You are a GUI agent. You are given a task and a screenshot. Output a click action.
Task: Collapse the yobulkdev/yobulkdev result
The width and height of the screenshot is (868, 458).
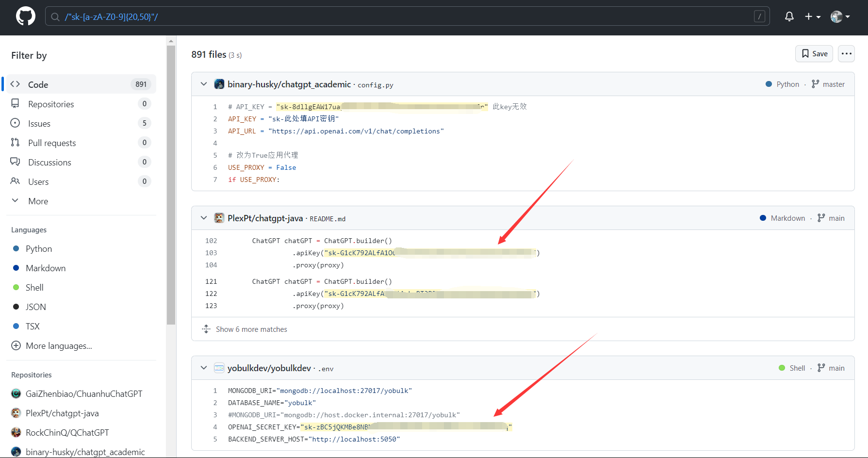click(204, 368)
